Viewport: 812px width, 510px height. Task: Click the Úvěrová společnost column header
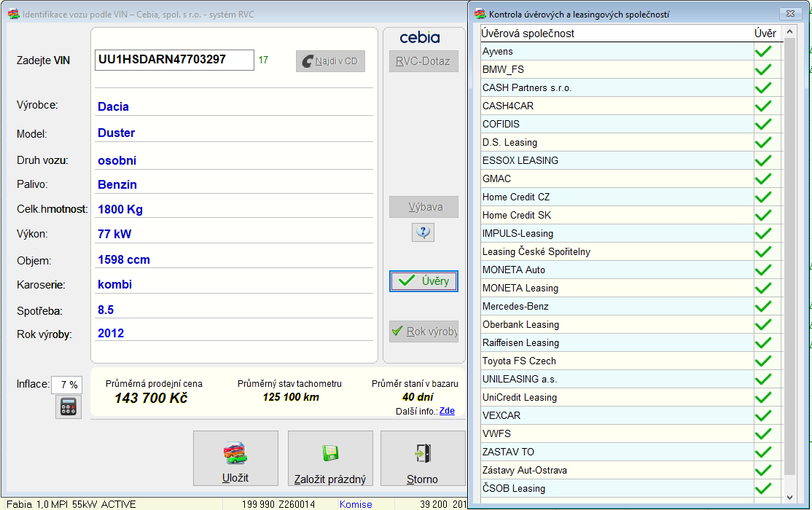pos(616,33)
